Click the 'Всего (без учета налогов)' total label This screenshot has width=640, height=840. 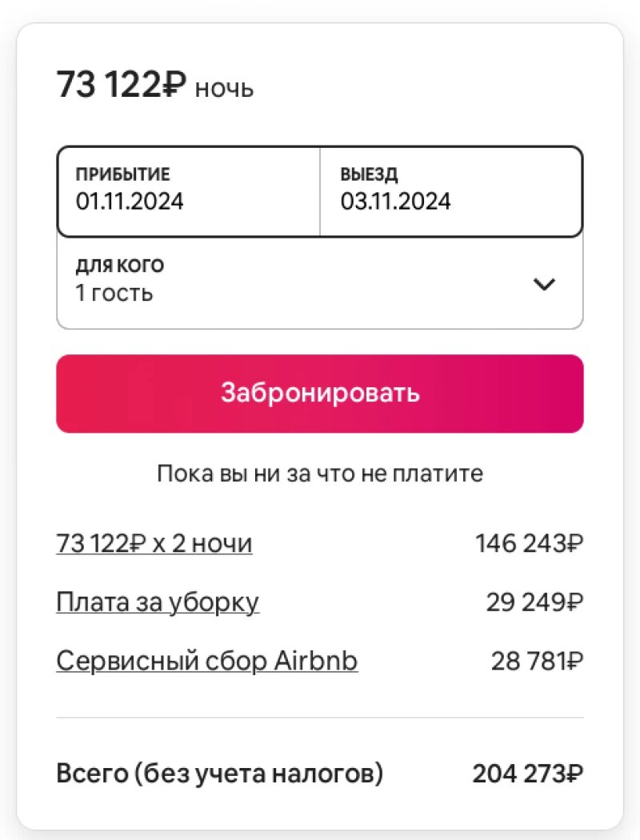[x=218, y=773]
